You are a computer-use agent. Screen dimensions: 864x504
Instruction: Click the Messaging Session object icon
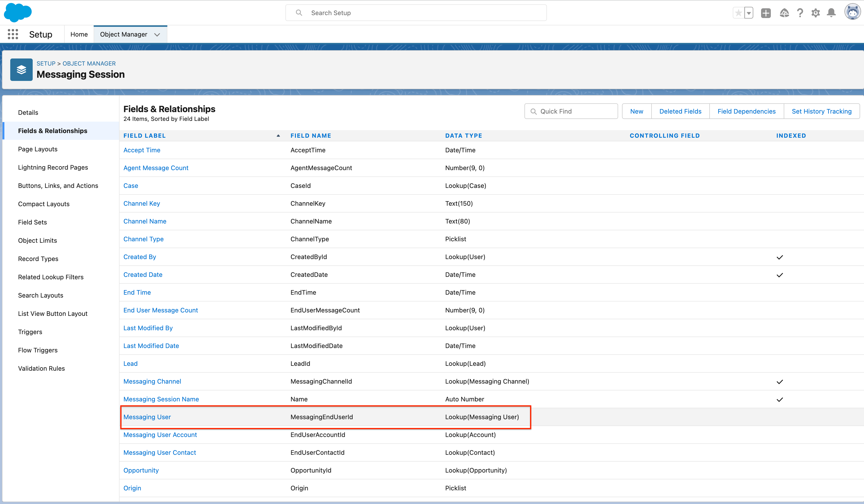21,69
